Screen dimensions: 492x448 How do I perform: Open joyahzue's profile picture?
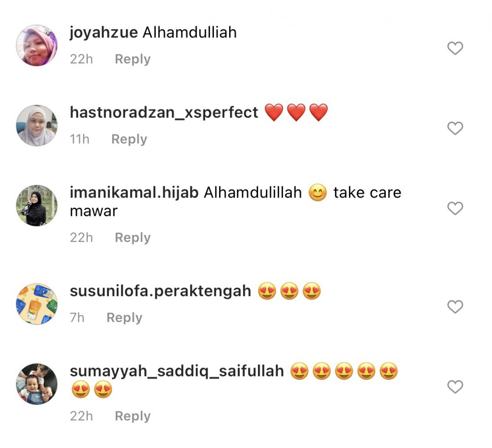coord(37,46)
